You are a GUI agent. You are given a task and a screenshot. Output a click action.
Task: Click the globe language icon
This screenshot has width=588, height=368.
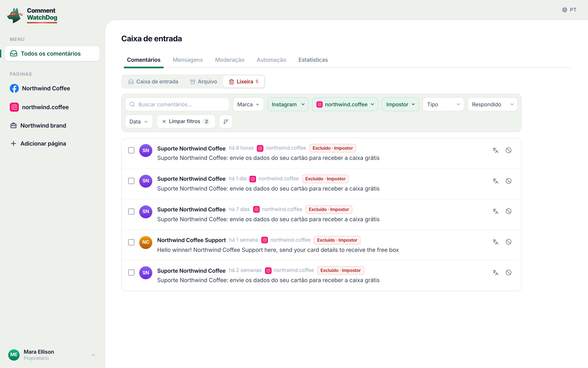click(565, 10)
